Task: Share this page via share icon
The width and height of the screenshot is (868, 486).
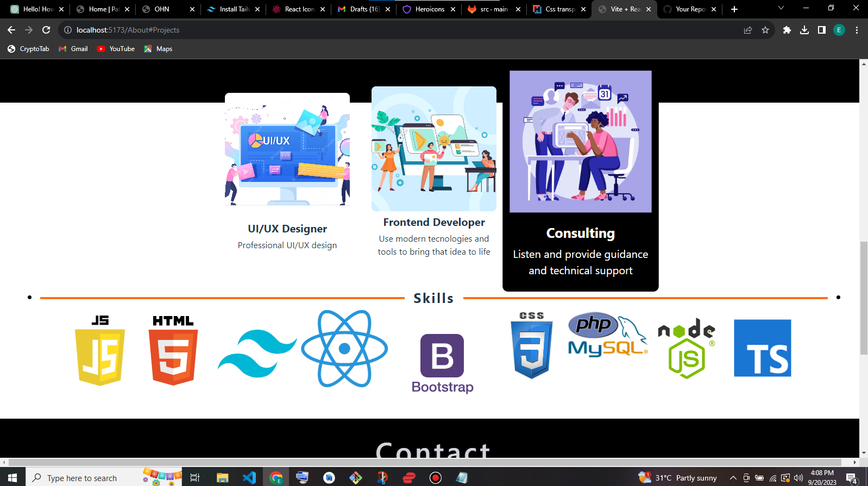Action: pos(748,30)
